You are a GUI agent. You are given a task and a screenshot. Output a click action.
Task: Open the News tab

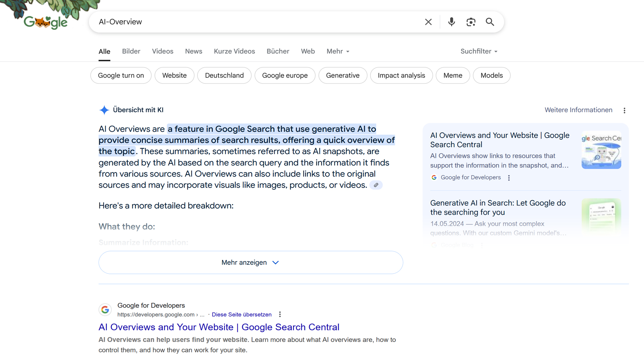click(194, 51)
